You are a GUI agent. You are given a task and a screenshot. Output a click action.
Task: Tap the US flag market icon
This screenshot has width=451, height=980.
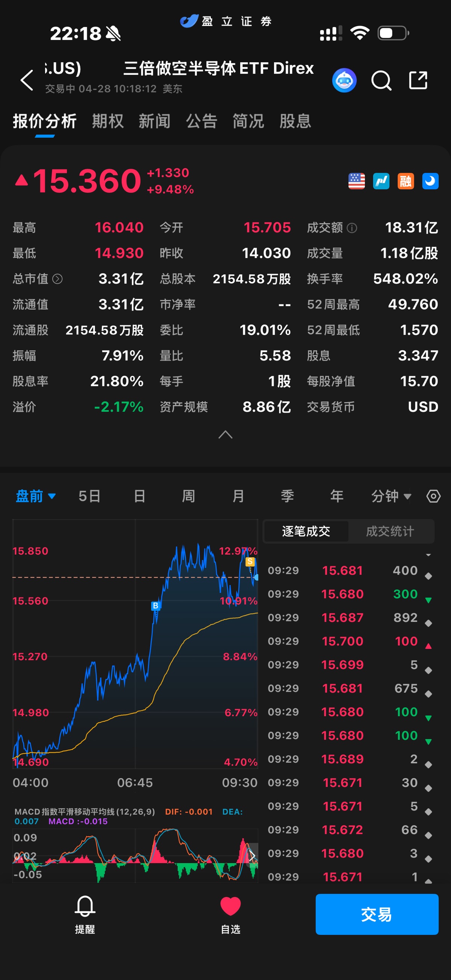(356, 181)
